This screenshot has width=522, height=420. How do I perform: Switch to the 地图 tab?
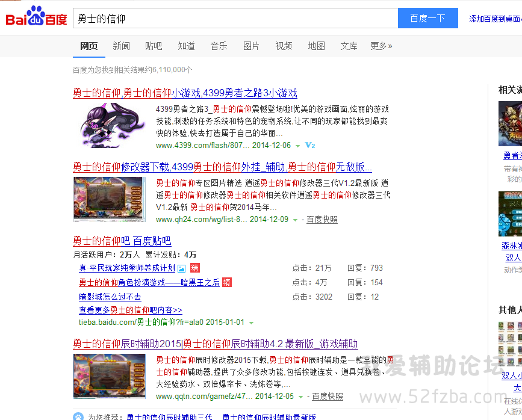click(x=316, y=46)
